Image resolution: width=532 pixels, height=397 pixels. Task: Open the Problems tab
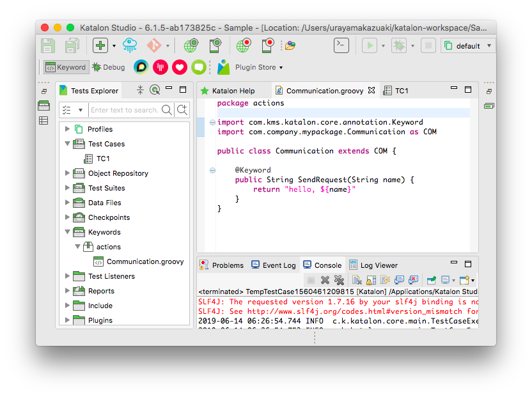221,265
